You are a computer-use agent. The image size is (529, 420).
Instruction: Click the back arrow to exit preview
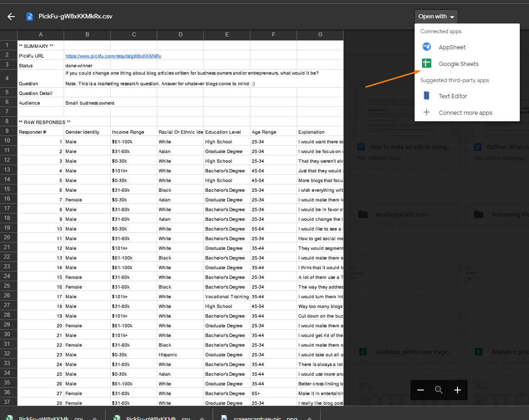pos(11,17)
